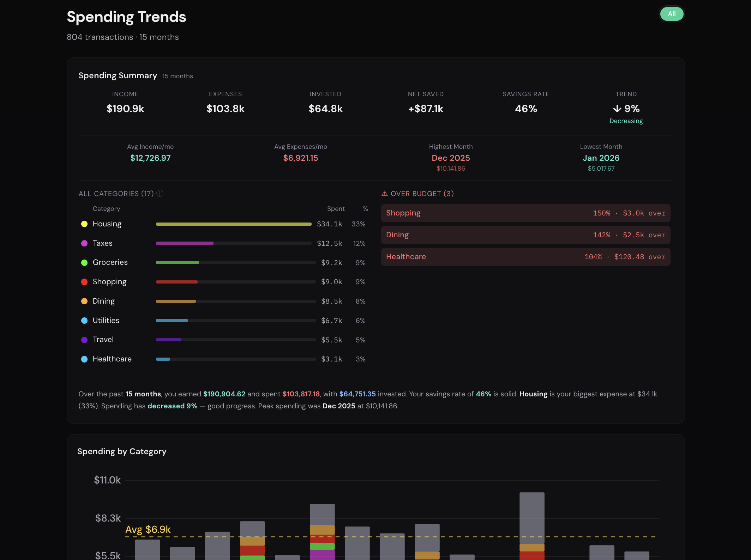Screen dimensions: 751x560
Task: Select the yellow Housing category dot
Action: (84, 224)
